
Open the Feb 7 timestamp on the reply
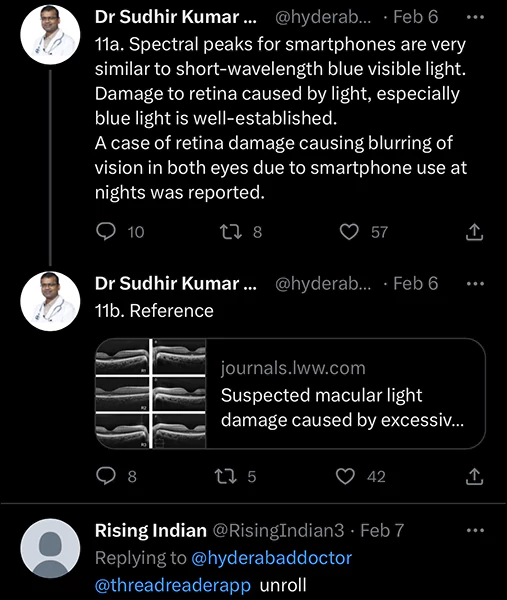coord(382,530)
